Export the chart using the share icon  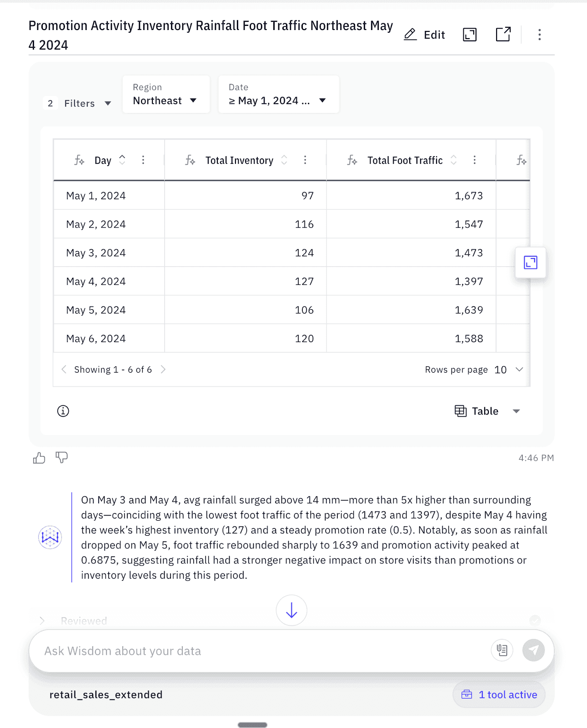tap(503, 34)
